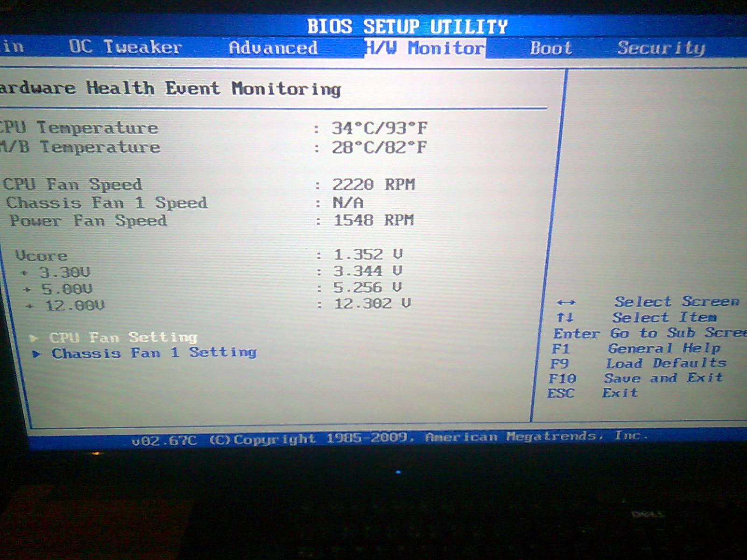
Task: Switch to the OC Tweaker tab
Action: coord(125,47)
